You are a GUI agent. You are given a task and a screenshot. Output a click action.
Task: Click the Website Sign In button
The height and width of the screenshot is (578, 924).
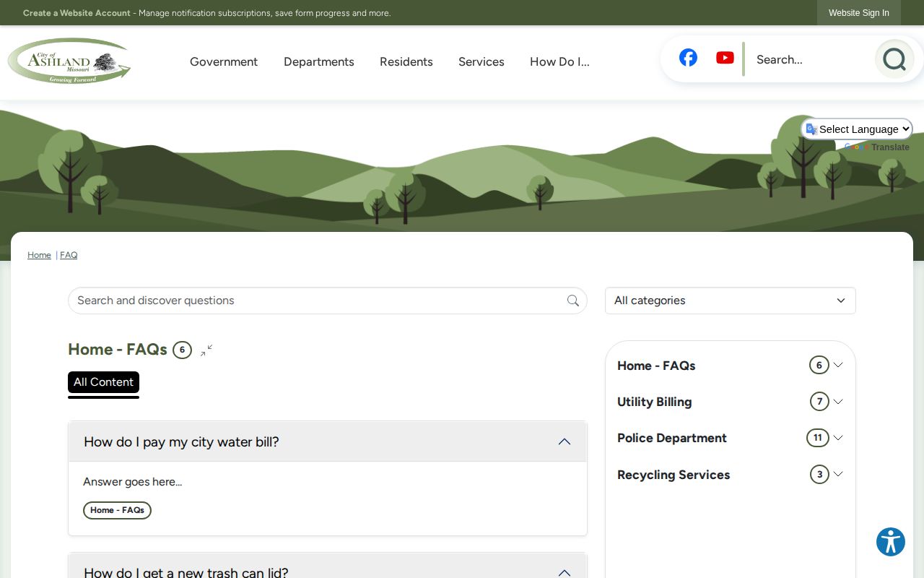coord(859,13)
